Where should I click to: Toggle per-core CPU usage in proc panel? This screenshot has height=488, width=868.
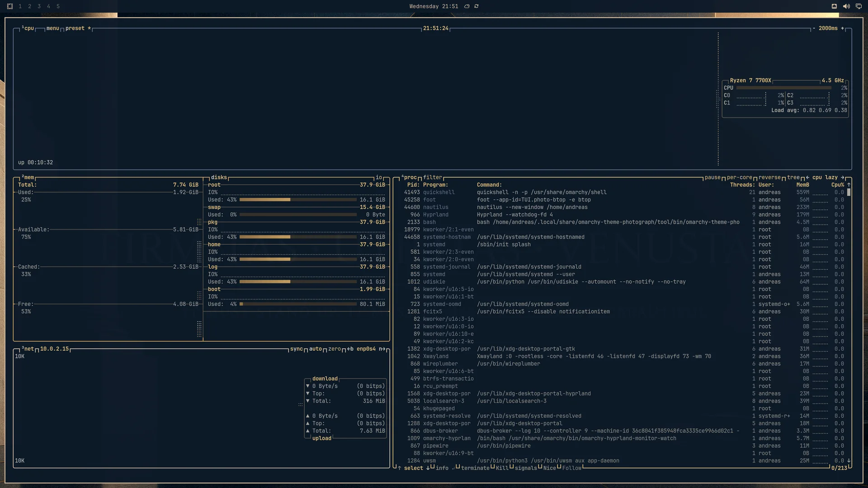pyautogui.click(x=739, y=178)
